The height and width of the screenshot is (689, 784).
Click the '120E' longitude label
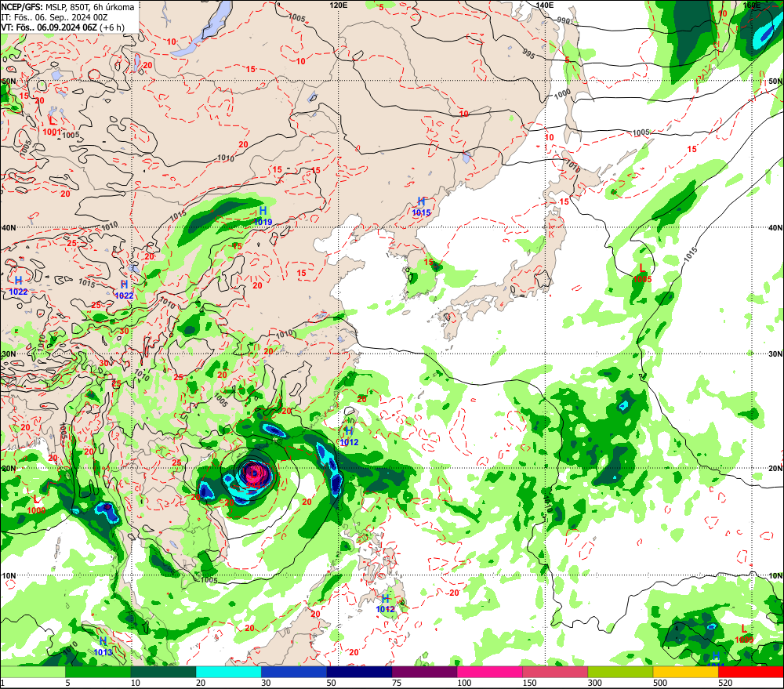pyautogui.click(x=339, y=5)
